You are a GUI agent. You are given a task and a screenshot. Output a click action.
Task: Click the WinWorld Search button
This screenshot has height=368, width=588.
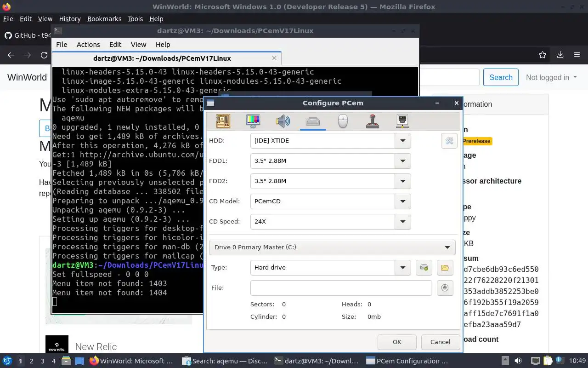(501, 77)
